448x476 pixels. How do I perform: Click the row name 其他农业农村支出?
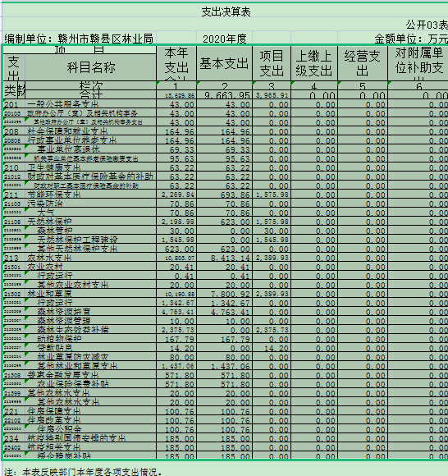pos(73,285)
